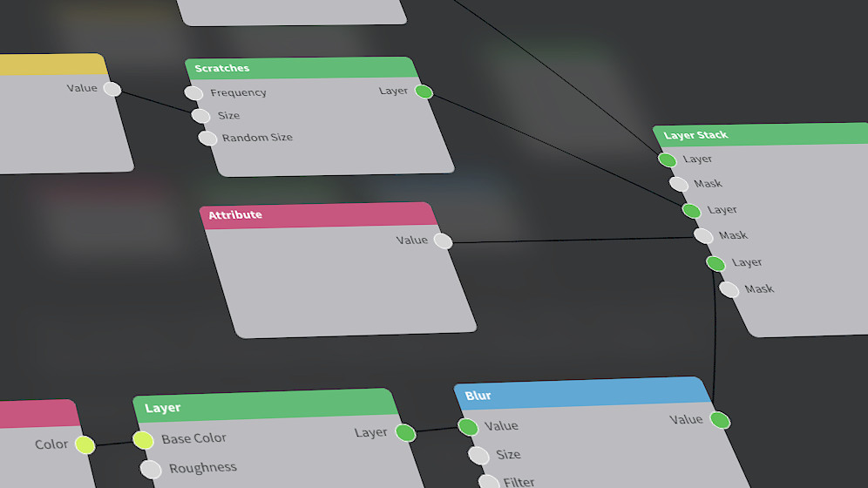
Task: Click the Blur node Value input socket
Action: (x=468, y=427)
